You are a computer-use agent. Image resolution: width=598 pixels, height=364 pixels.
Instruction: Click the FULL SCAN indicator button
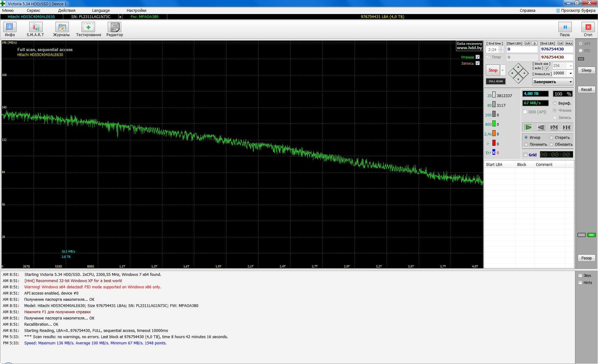(x=496, y=81)
